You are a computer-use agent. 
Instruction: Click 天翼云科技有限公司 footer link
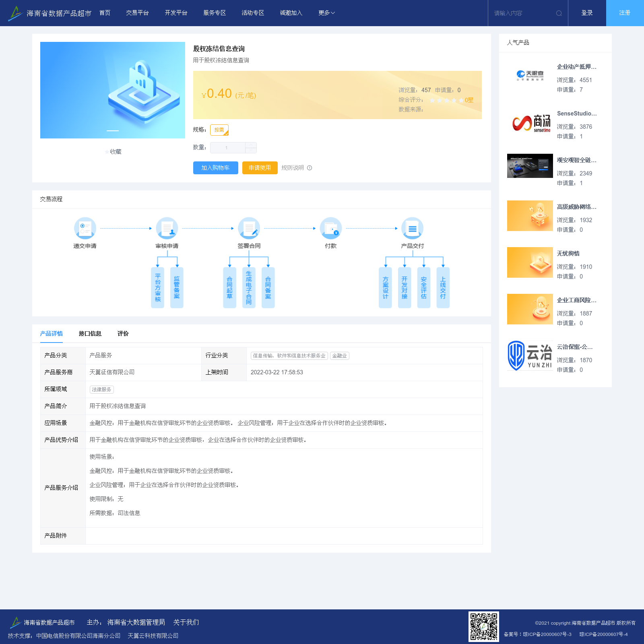pos(153,636)
